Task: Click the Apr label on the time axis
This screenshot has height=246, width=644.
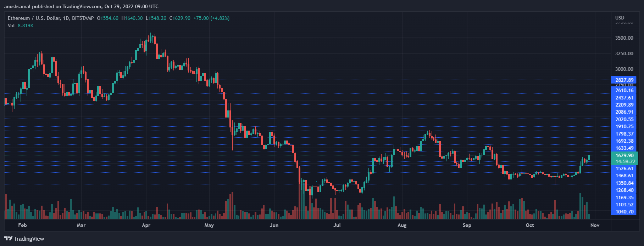Action: [x=146, y=225]
